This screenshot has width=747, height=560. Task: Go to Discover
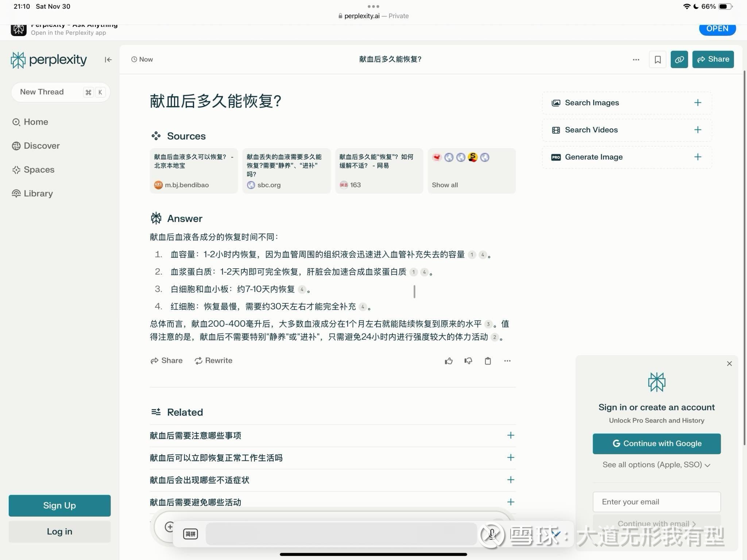pyautogui.click(x=36, y=146)
